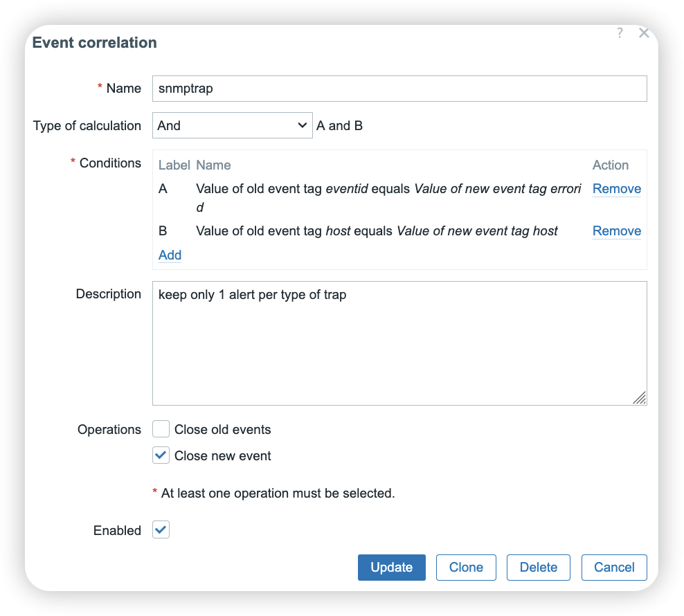Click the Event correlation dialog title

(x=95, y=43)
